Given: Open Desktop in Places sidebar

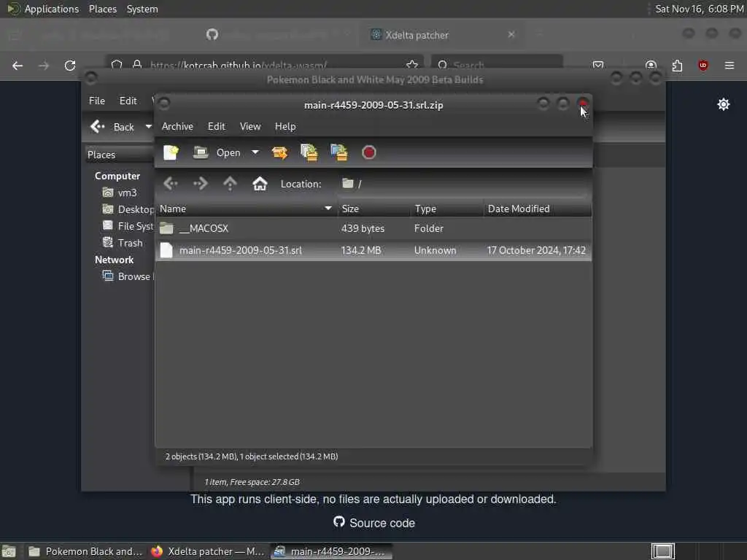Looking at the screenshot, I should coord(128,209).
